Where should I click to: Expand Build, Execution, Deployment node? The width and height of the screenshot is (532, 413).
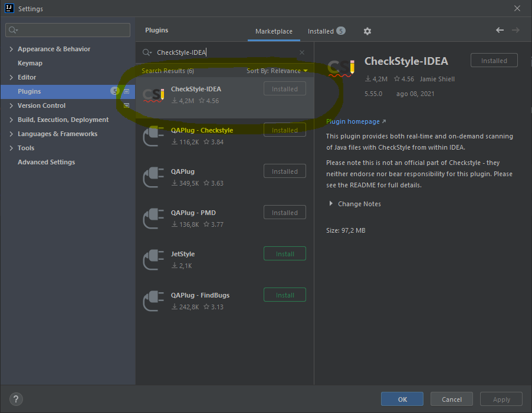(11, 120)
